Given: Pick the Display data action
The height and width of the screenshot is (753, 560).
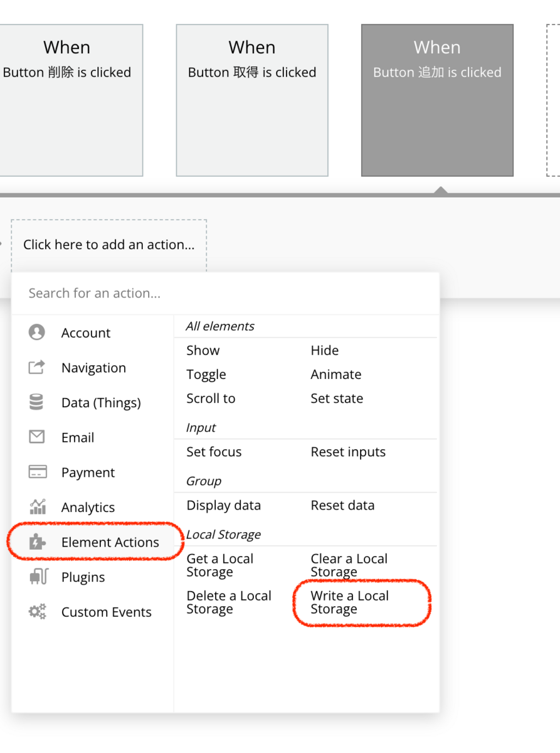Looking at the screenshot, I should 223,505.
